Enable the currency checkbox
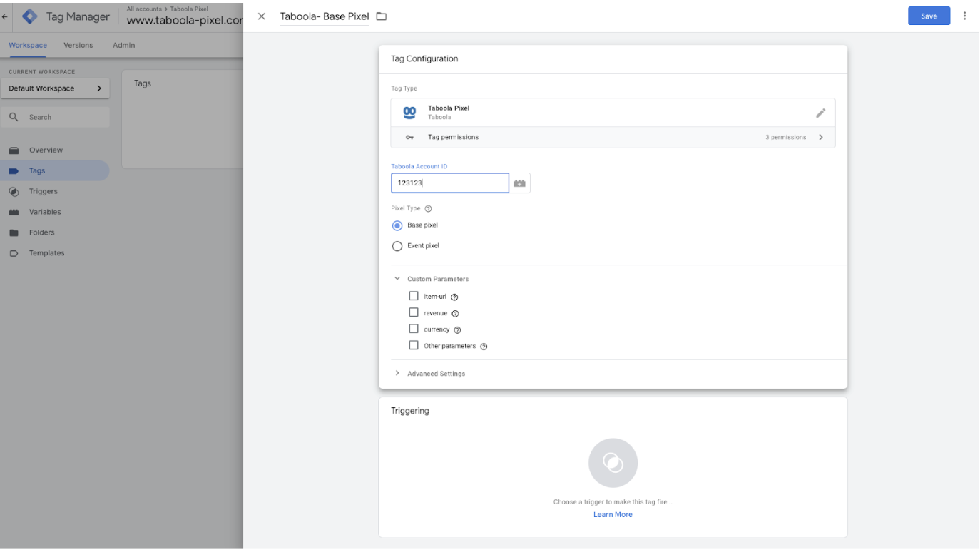The width and height of the screenshot is (980, 552). click(414, 329)
